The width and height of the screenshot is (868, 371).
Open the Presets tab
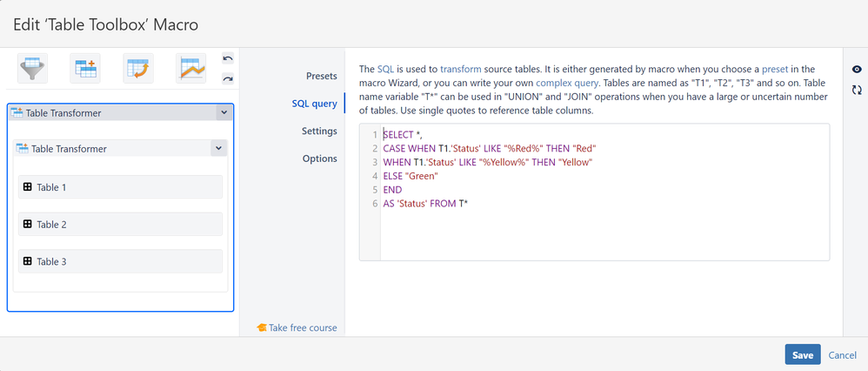coord(321,76)
